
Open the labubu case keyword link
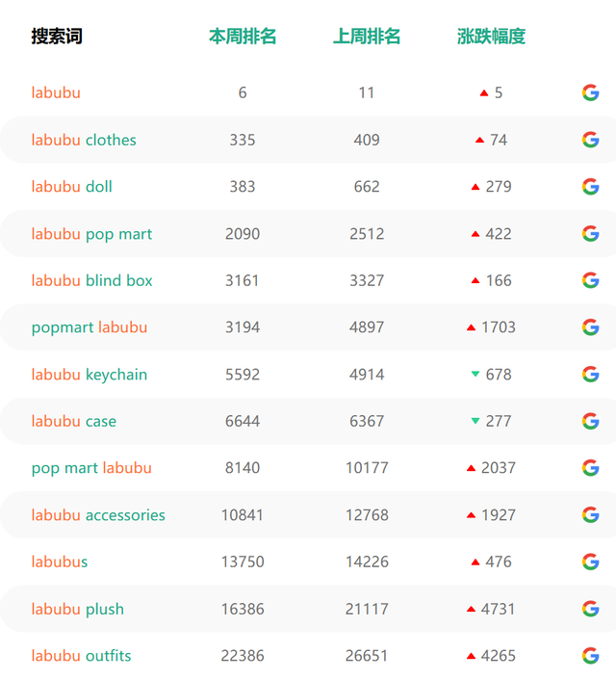[74, 421]
